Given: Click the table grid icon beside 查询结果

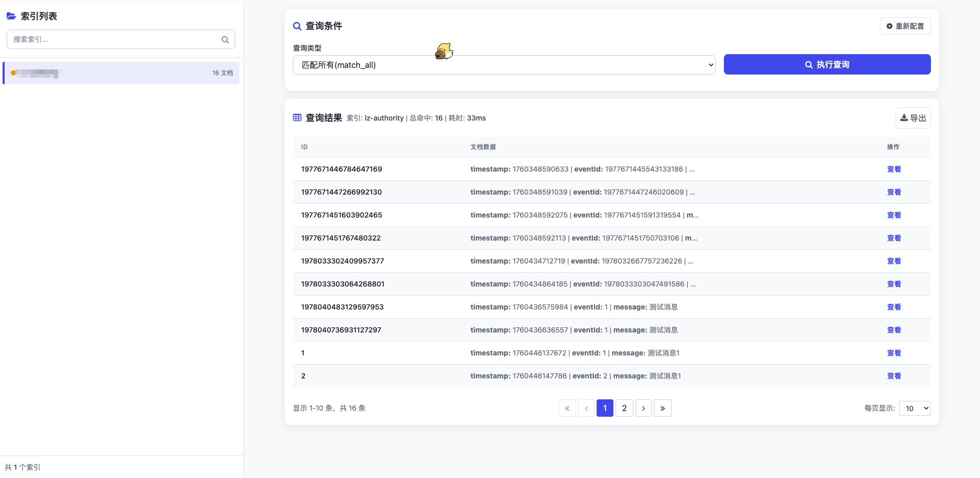Looking at the screenshot, I should point(297,117).
